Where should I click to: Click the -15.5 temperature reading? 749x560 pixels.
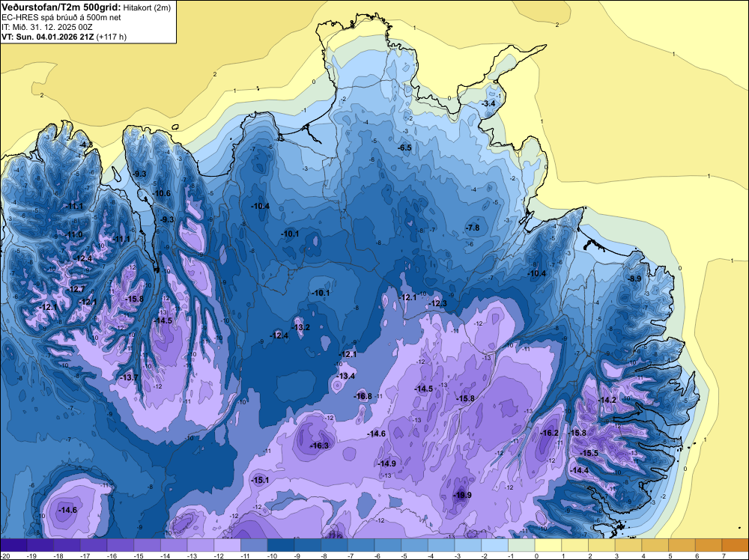pos(589,453)
